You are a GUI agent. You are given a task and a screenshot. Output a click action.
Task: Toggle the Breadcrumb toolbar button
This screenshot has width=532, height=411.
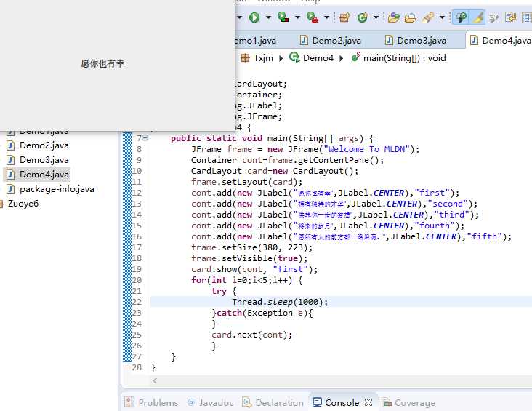pos(461,17)
